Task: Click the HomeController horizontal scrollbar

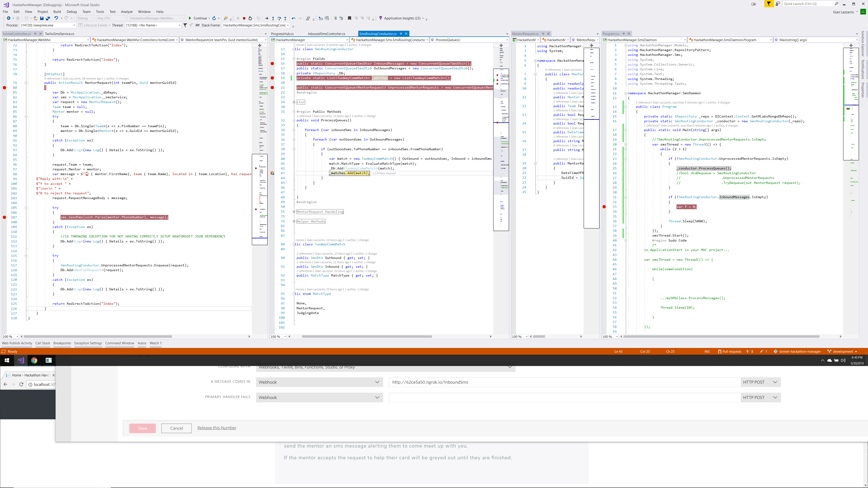Action: [98, 336]
